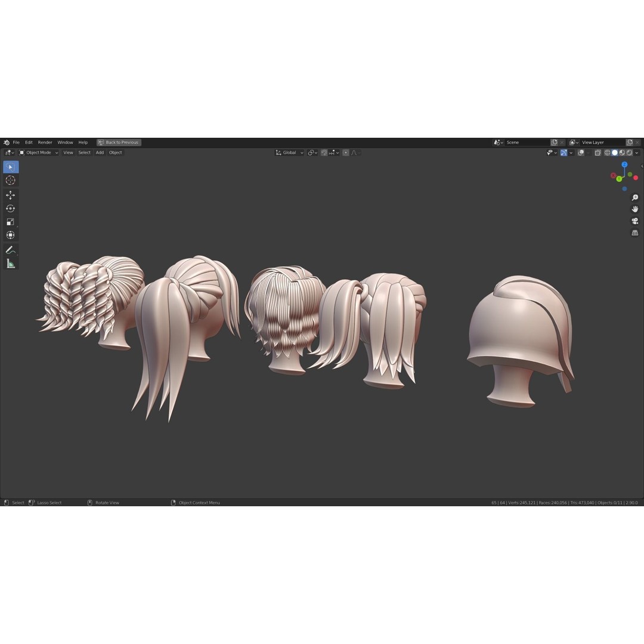Expand gizmo options arrow
The width and height of the screenshot is (644, 644).
coord(571,153)
